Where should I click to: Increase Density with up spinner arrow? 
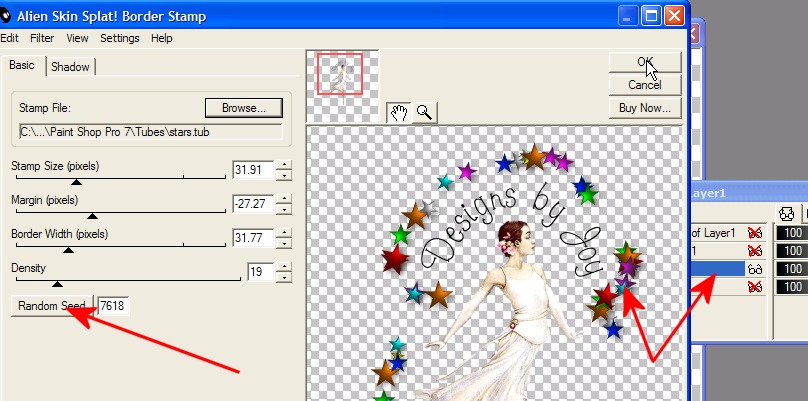click(x=283, y=267)
